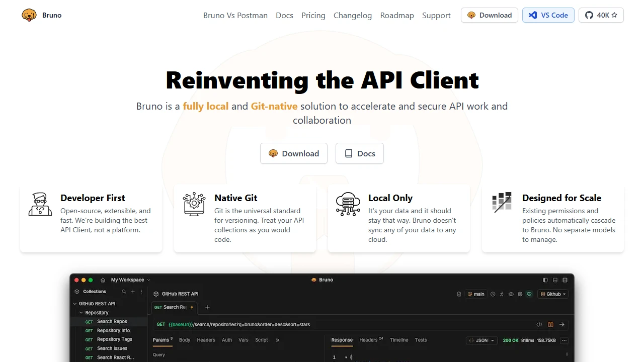Viewport: 644px width, 362px height.
Task: Open the 40K GitHub stars link
Action: click(601, 15)
